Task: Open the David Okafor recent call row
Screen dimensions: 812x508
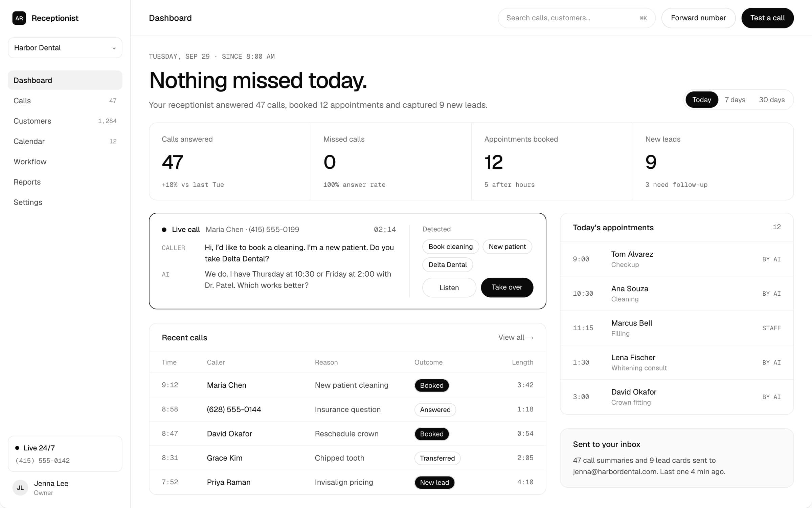Action: (x=347, y=434)
